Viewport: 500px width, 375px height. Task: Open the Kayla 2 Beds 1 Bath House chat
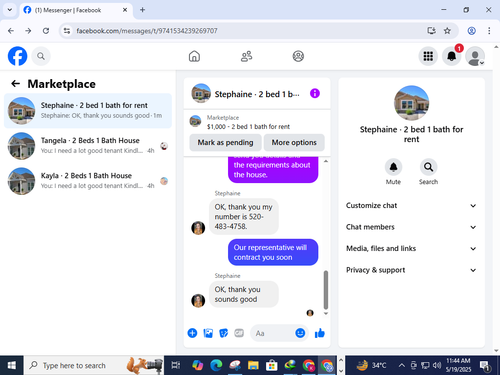pyautogui.click(x=88, y=181)
